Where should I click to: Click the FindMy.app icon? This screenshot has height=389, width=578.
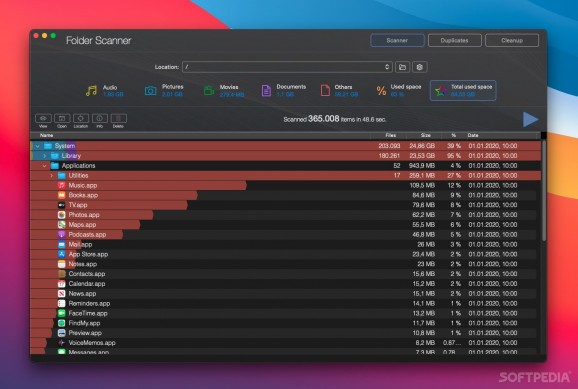[x=62, y=323]
